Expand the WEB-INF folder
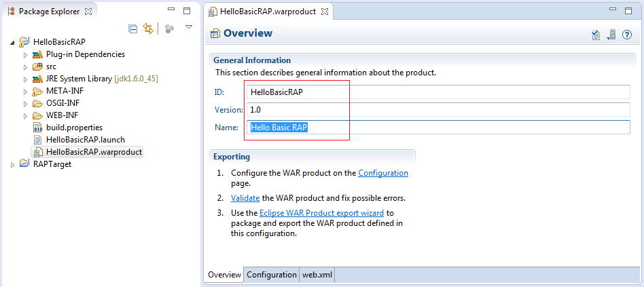This screenshot has height=287, width=644. tap(25, 116)
